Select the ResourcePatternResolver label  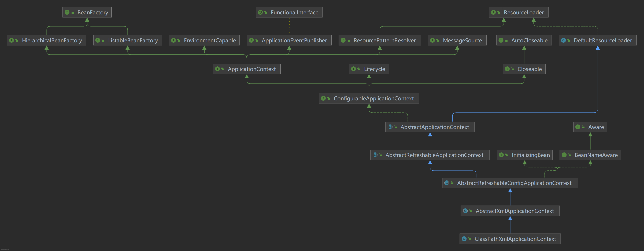point(384,41)
